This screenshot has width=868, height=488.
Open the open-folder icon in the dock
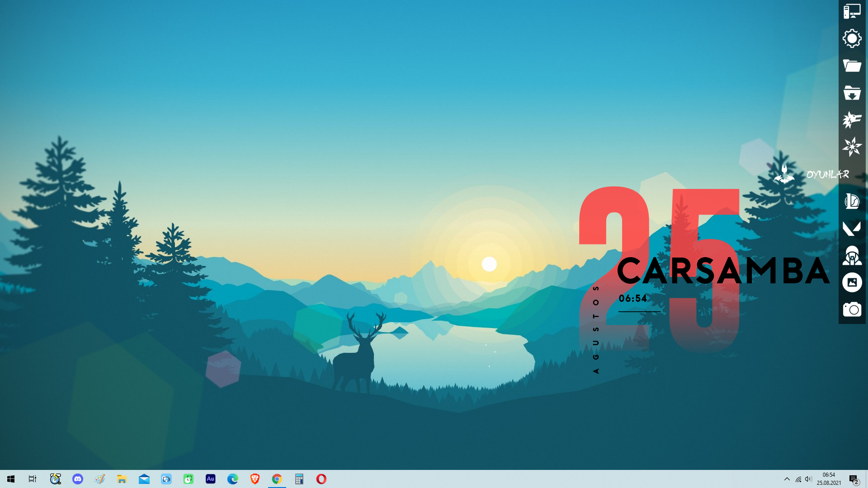click(852, 66)
